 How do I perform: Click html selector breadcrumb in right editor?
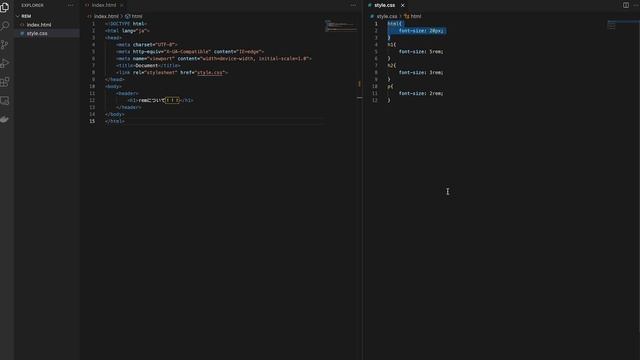pyautogui.click(x=416, y=16)
